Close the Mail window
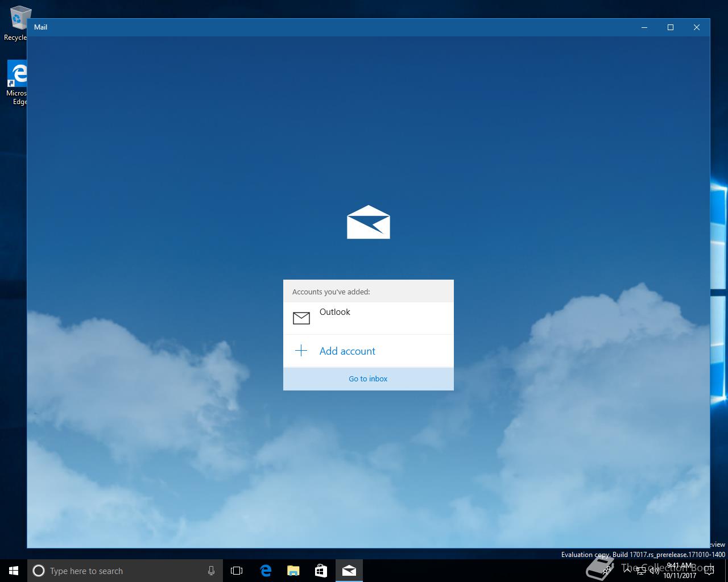Screen dimensions: 728x582 [697, 27]
